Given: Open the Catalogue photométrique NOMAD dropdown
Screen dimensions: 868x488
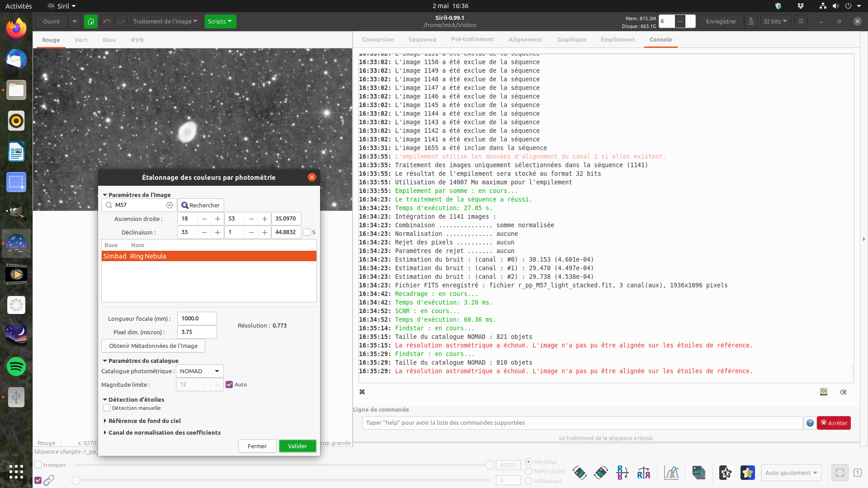Looking at the screenshot, I should (x=199, y=371).
